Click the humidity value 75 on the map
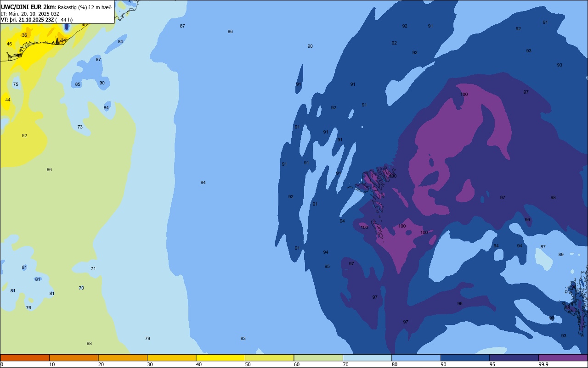Screen dimensions: 588x368 16,84
